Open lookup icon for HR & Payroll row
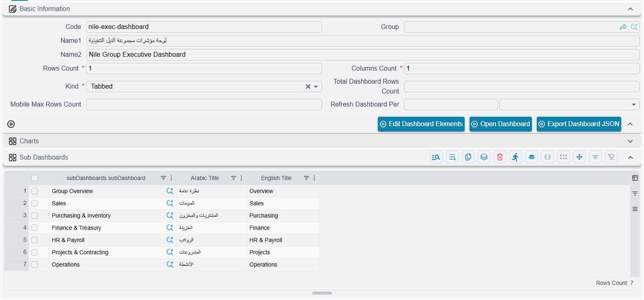The image size is (644, 300). [170, 240]
